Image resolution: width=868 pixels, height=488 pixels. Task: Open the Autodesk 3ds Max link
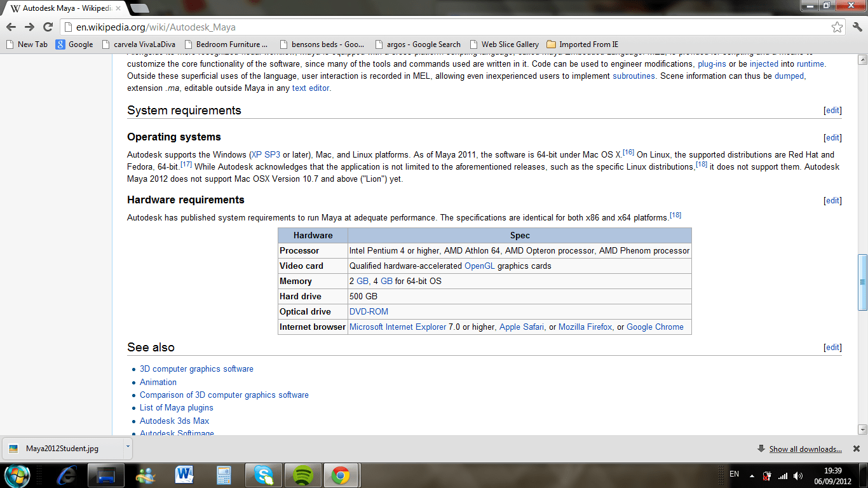click(174, 421)
